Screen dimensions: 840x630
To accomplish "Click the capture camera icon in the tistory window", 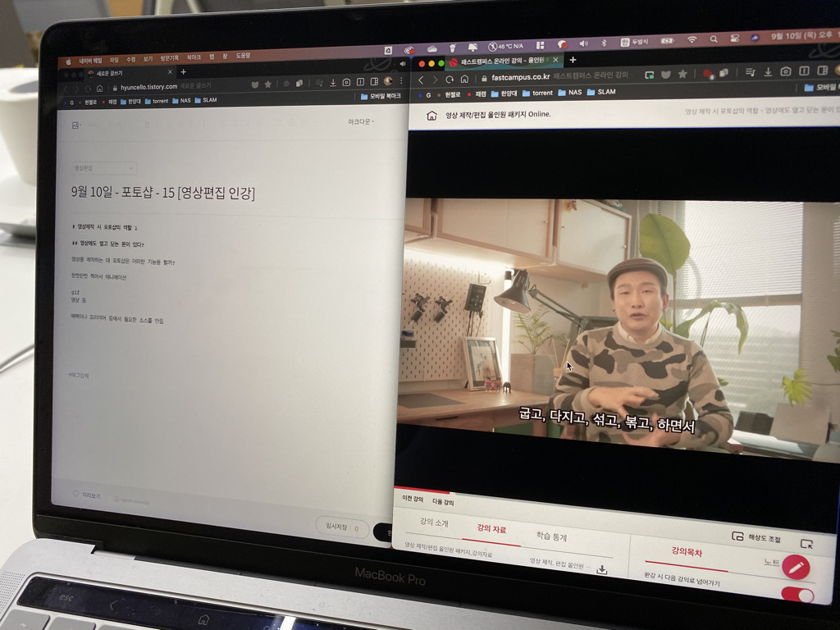I will pos(347,82).
